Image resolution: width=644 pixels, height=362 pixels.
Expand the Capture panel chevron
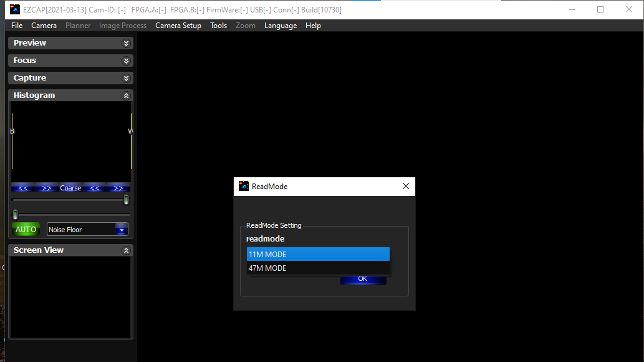126,78
